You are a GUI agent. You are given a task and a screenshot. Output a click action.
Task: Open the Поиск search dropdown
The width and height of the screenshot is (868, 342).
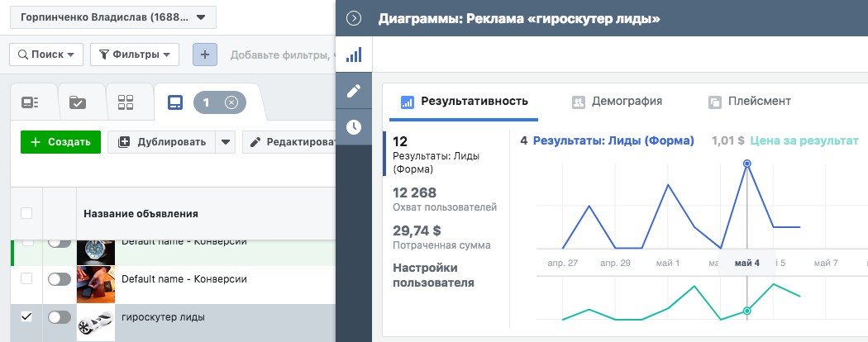[x=46, y=55]
